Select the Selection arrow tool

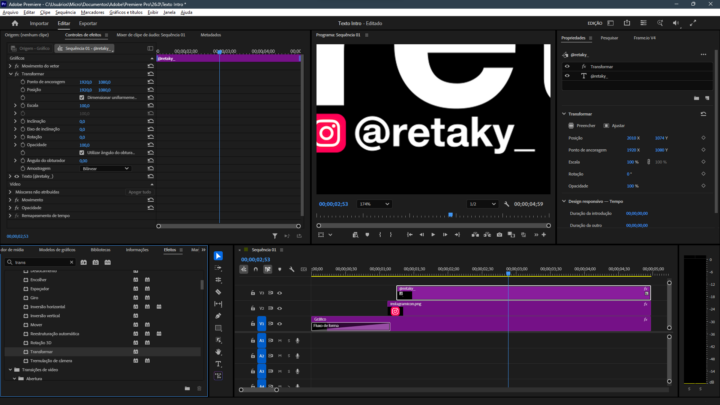point(218,256)
